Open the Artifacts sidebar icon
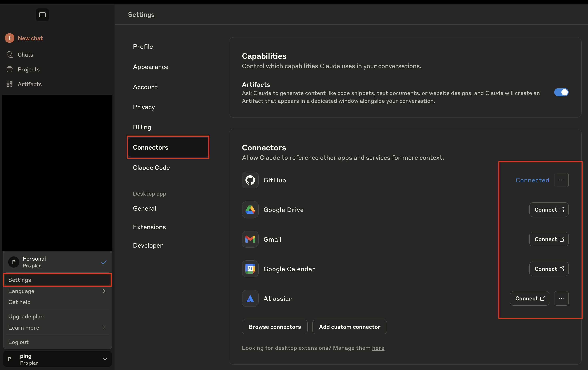Screen dimensions: 588x370 pos(10,84)
